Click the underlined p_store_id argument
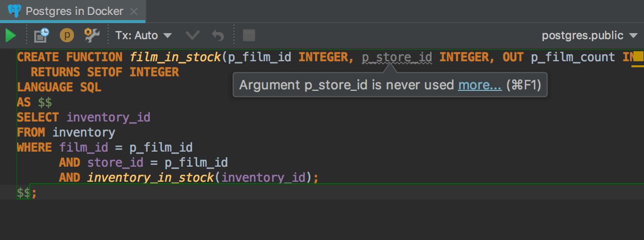This screenshot has width=644, height=240. click(397, 57)
